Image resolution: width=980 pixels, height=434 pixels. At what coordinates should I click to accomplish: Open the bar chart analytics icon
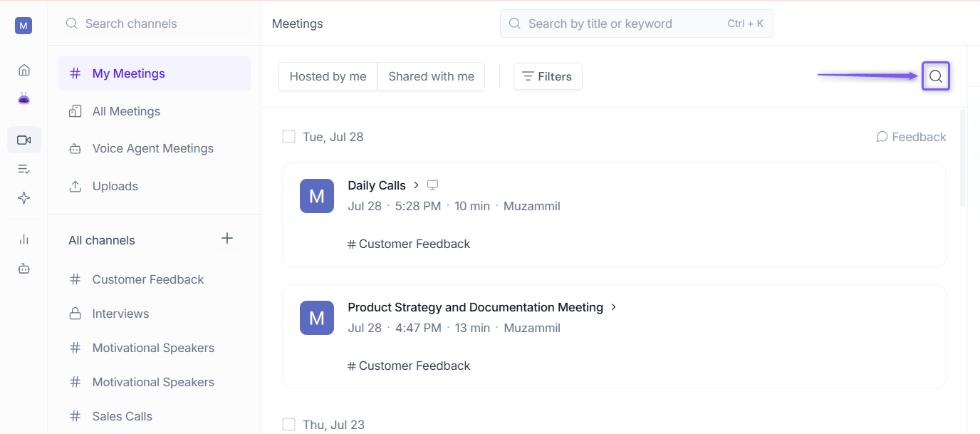coord(24,239)
